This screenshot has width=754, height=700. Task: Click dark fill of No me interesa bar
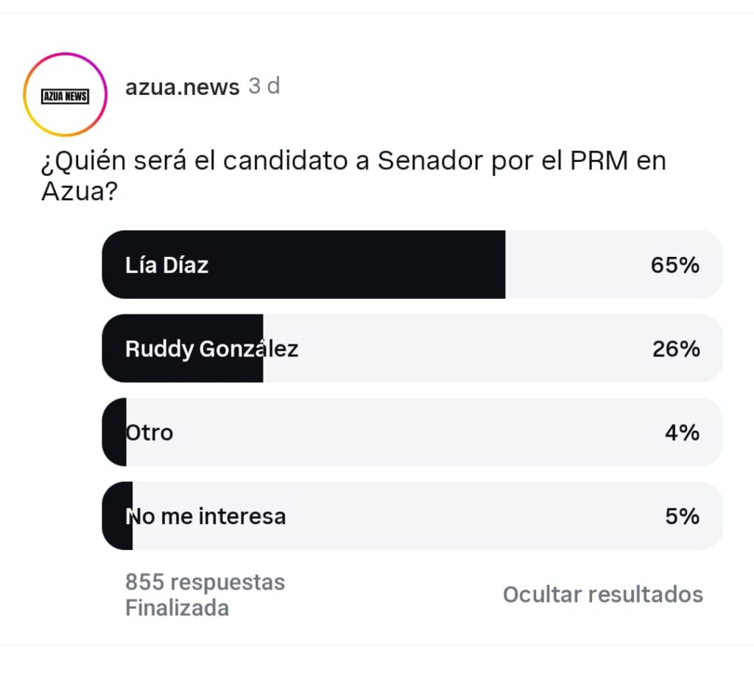pyautogui.click(x=116, y=516)
